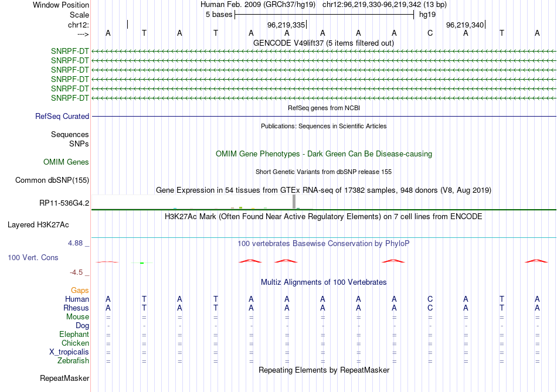
Task: Click the Window Position track label
Action: [61, 5]
